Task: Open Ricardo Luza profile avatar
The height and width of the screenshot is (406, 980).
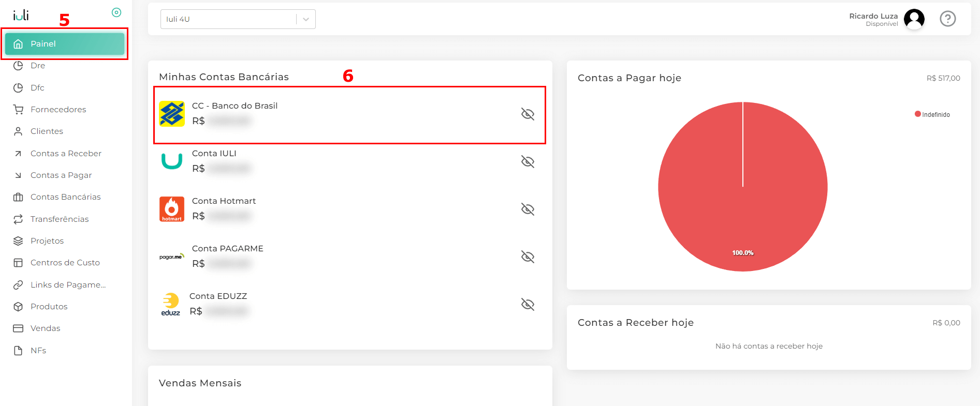Action: coord(914,19)
